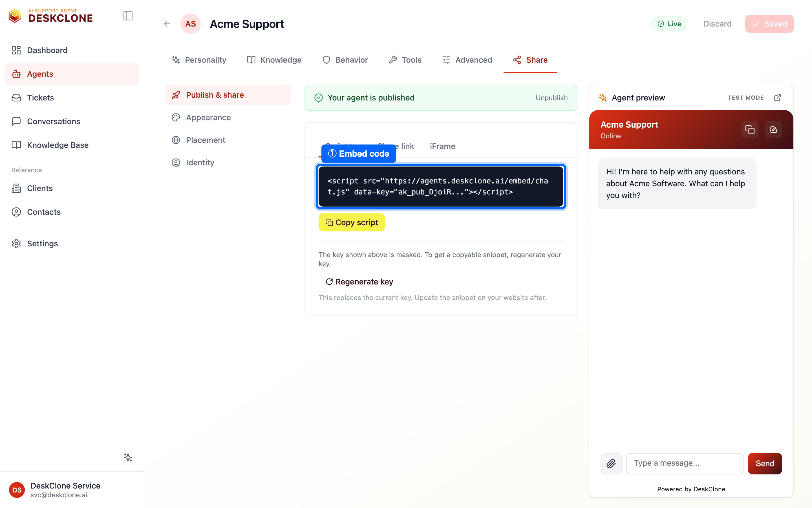Switch to Knowledge tab

(x=274, y=60)
